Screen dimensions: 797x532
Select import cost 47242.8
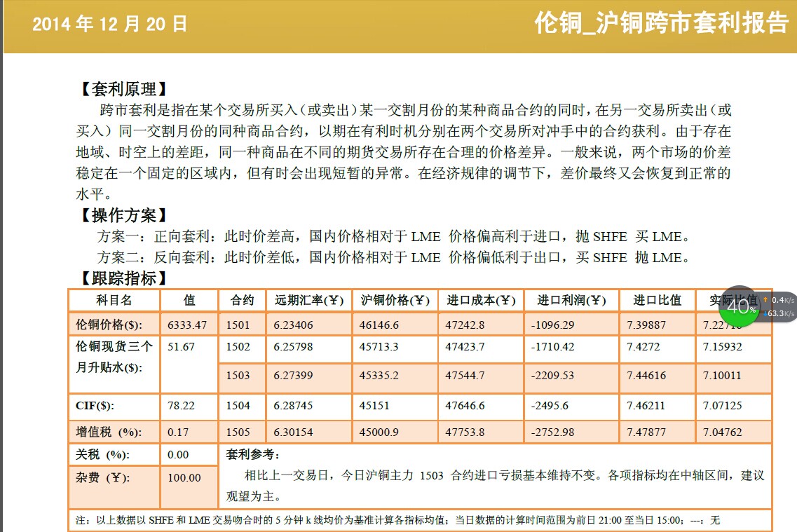coord(465,325)
